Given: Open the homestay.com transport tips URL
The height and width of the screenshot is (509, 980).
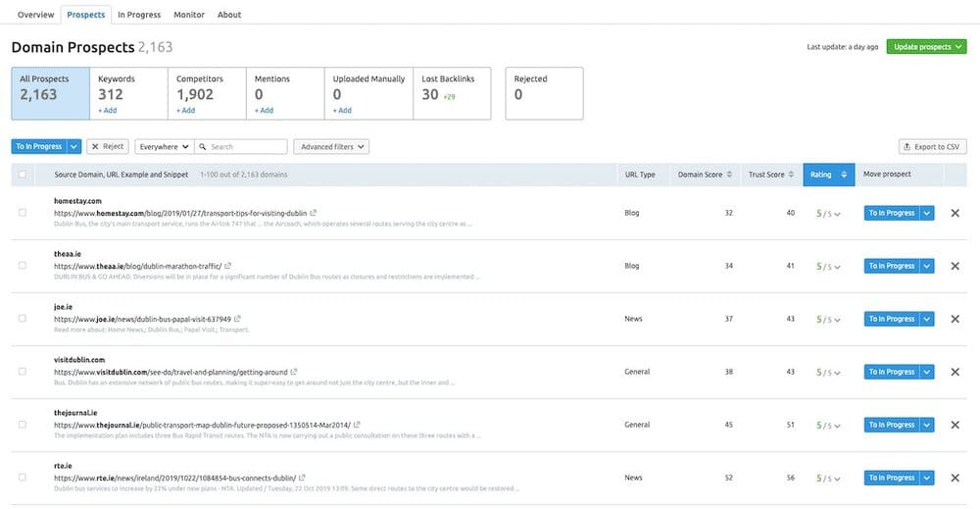Looking at the screenshot, I should click(180, 213).
